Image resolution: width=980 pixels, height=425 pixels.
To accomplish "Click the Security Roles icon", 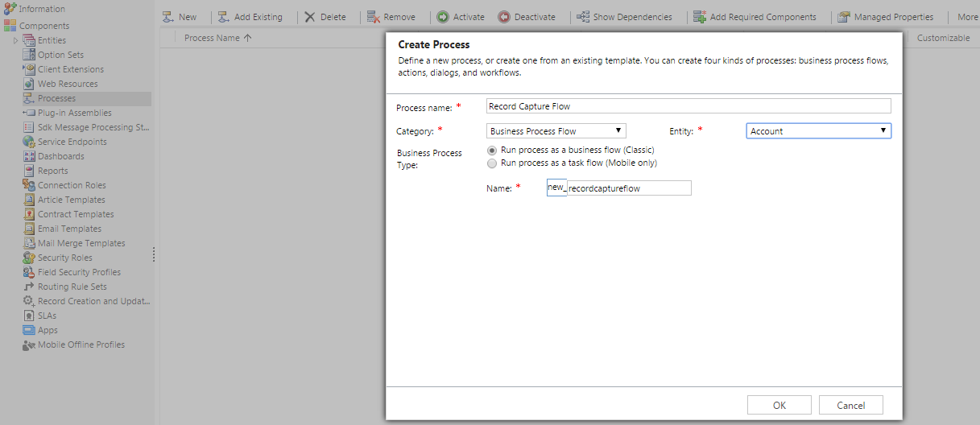I will [29, 258].
